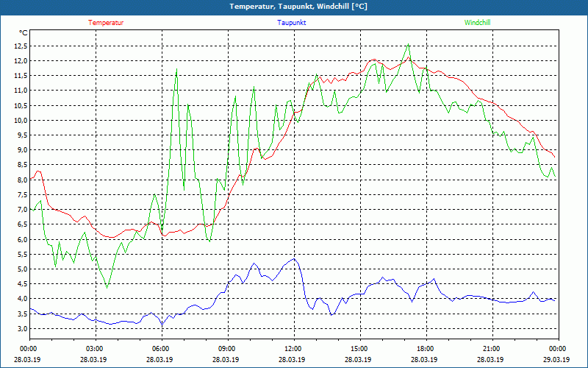Viewport: 588px width, 368px height.
Task: Select the 12:00 time axis label
Action: click(x=293, y=349)
